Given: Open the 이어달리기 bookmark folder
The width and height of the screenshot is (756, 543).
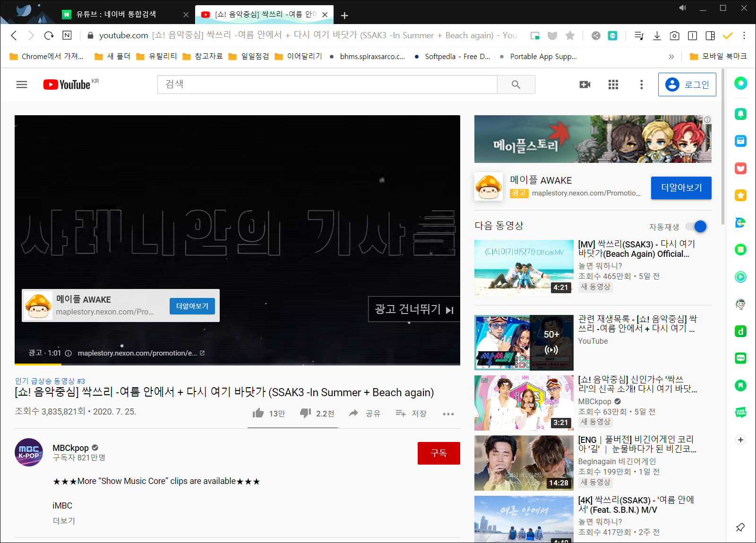Looking at the screenshot, I should pyautogui.click(x=299, y=56).
